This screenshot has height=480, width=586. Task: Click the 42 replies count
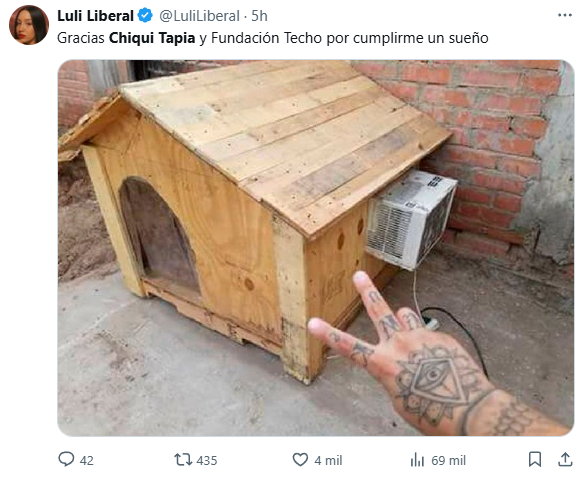86,461
